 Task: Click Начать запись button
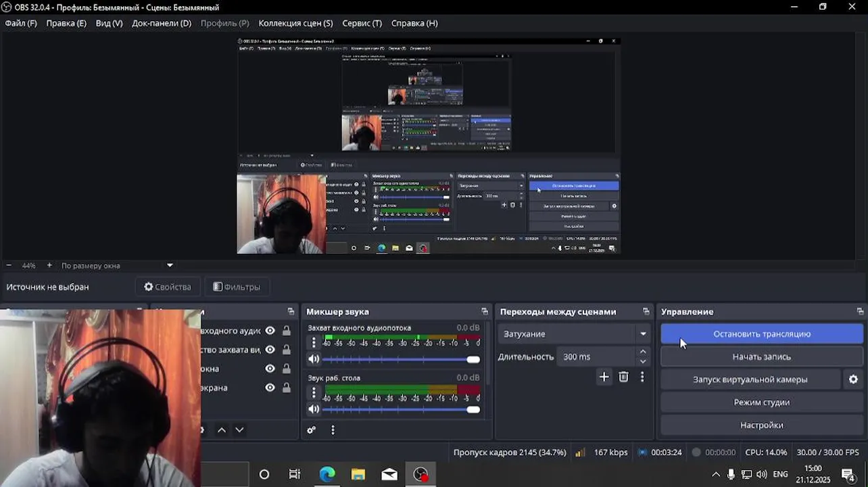click(x=762, y=357)
